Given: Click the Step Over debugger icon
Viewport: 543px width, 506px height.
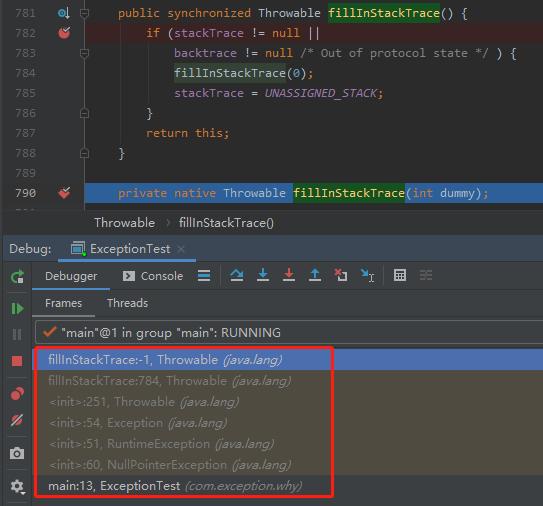Looking at the screenshot, I should pos(237,275).
